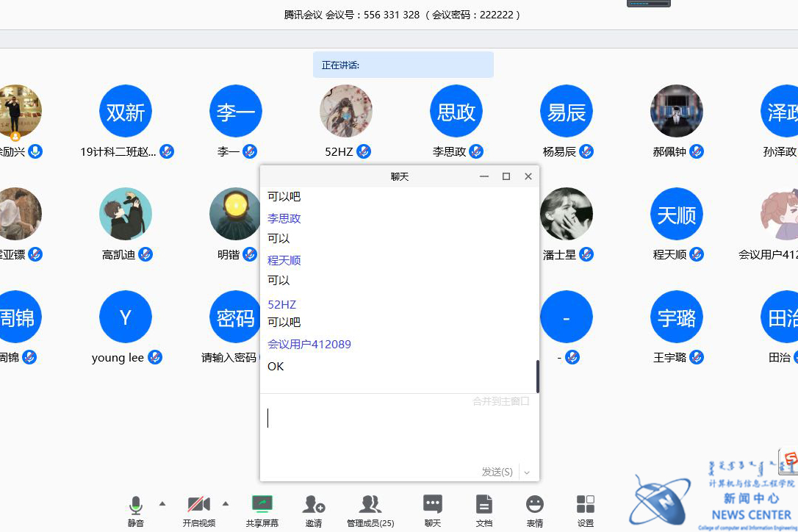The height and width of the screenshot is (532, 798).
Task: Toggle the Mute (静音) microphone button
Action: coord(136,504)
